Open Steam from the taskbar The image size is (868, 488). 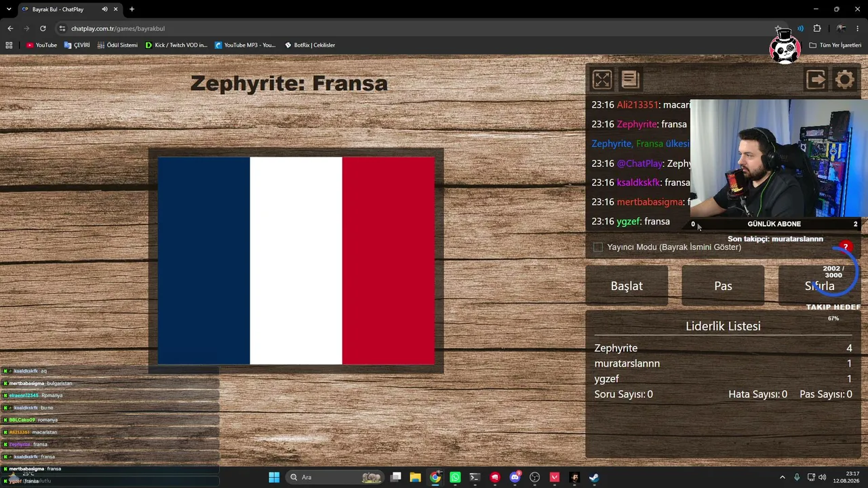point(594,478)
